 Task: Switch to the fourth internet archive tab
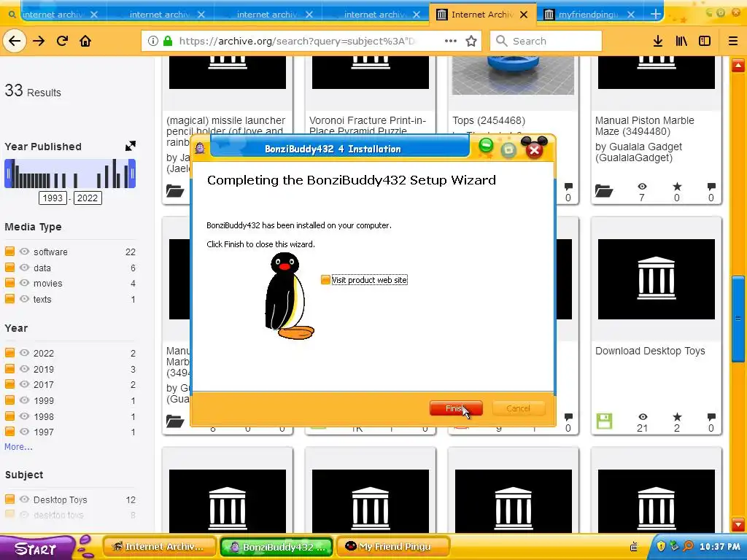coord(375,15)
